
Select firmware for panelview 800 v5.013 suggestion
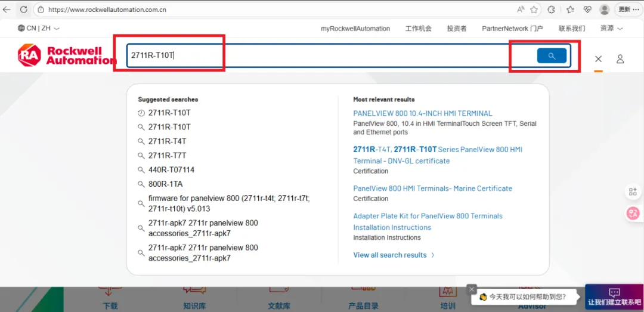[229, 203]
